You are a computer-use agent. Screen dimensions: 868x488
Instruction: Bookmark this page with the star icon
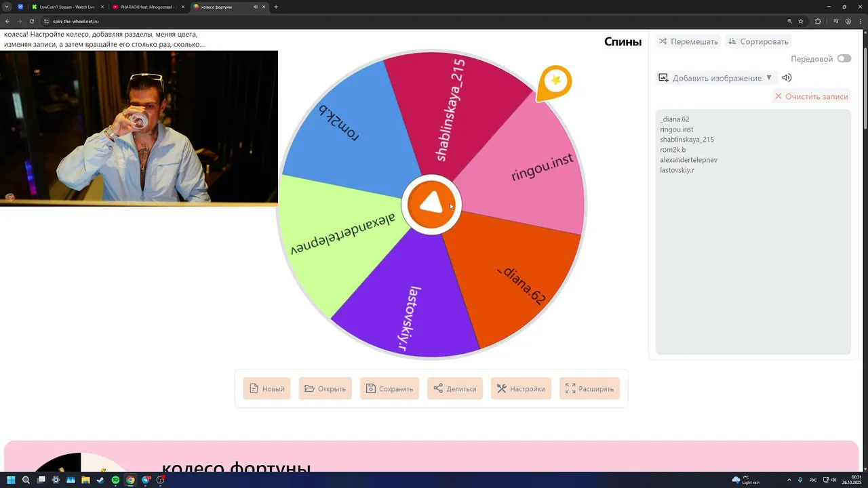[x=801, y=21]
